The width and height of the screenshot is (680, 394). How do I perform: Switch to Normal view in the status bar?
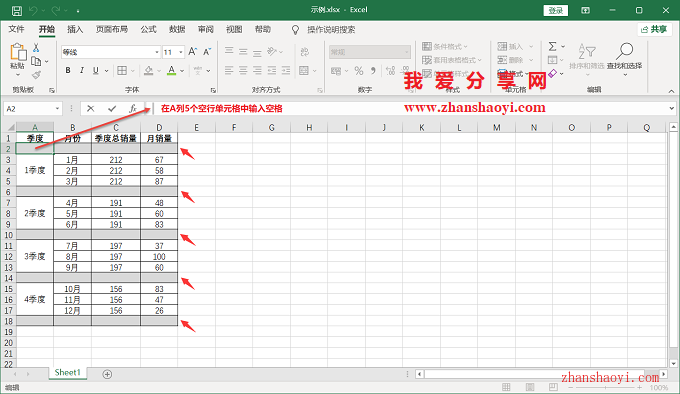[x=506, y=387]
